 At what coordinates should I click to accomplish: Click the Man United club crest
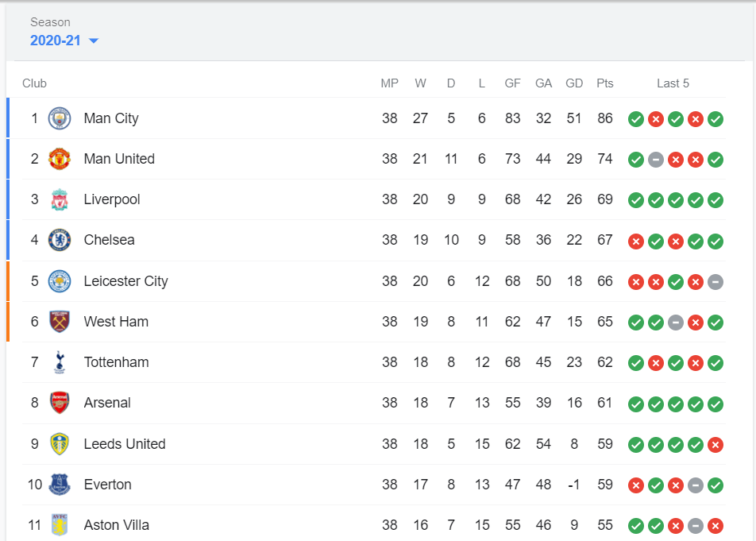point(60,159)
